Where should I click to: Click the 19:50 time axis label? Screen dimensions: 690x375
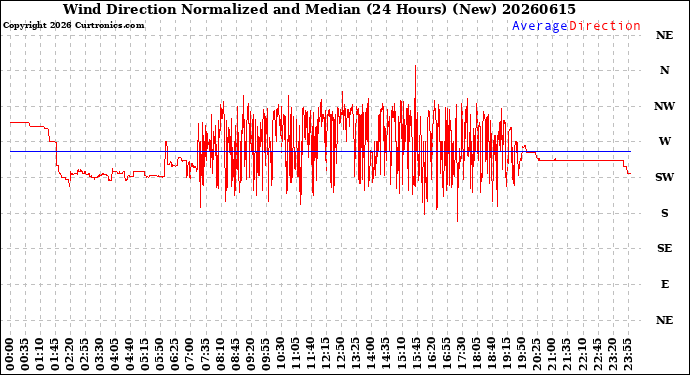(x=521, y=355)
